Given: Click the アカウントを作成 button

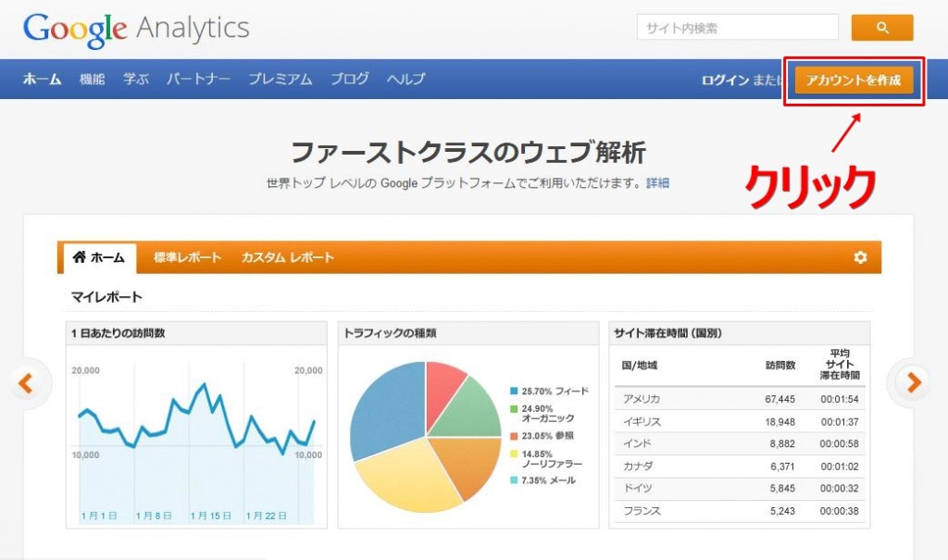Looking at the screenshot, I should tap(854, 81).
